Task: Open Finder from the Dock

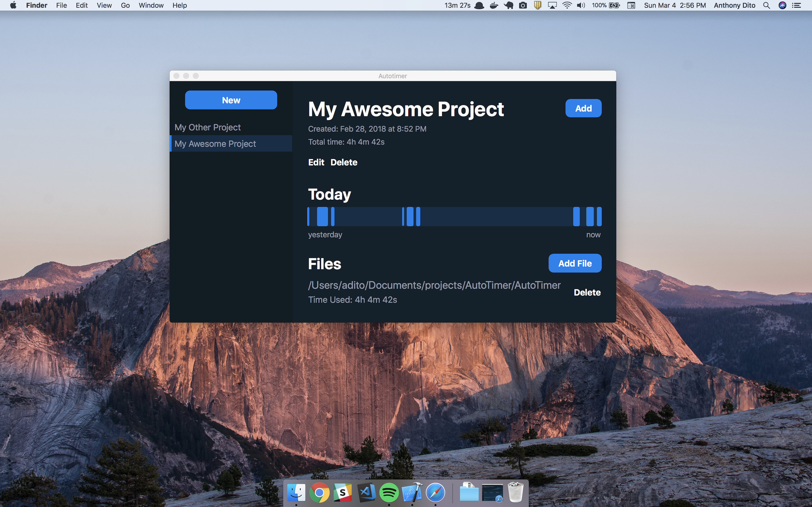Action: pyautogui.click(x=296, y=492)
